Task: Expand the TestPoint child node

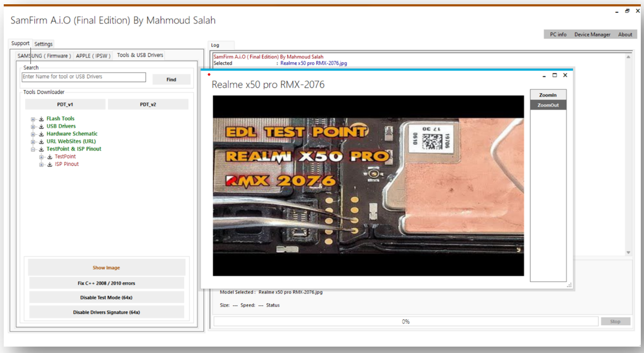Action: tap(42, 157)
